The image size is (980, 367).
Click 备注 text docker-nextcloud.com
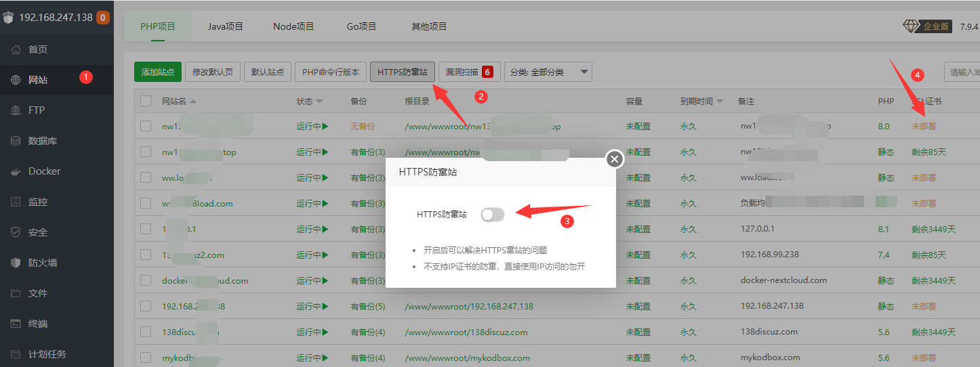click(x=783, y=280)
